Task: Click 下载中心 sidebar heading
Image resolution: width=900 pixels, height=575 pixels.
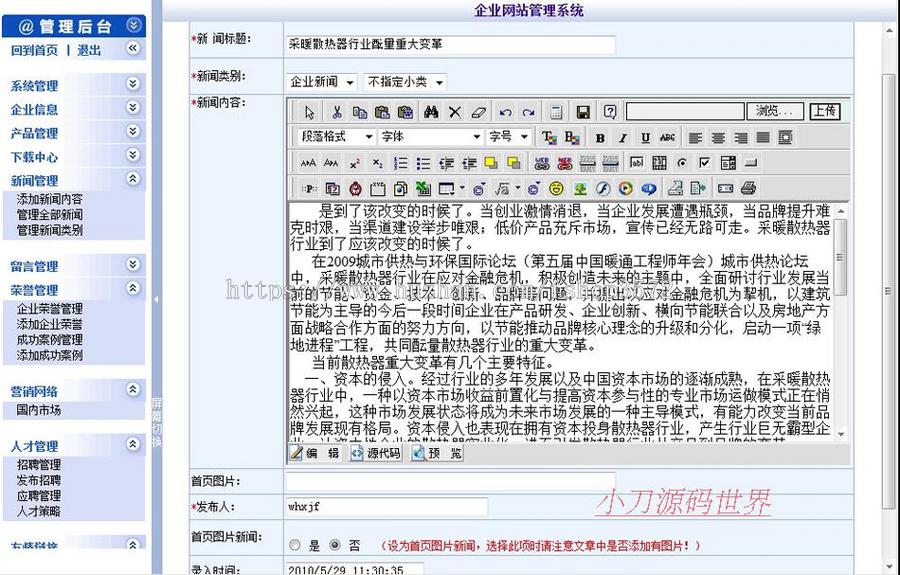Action: pos(34,157)
